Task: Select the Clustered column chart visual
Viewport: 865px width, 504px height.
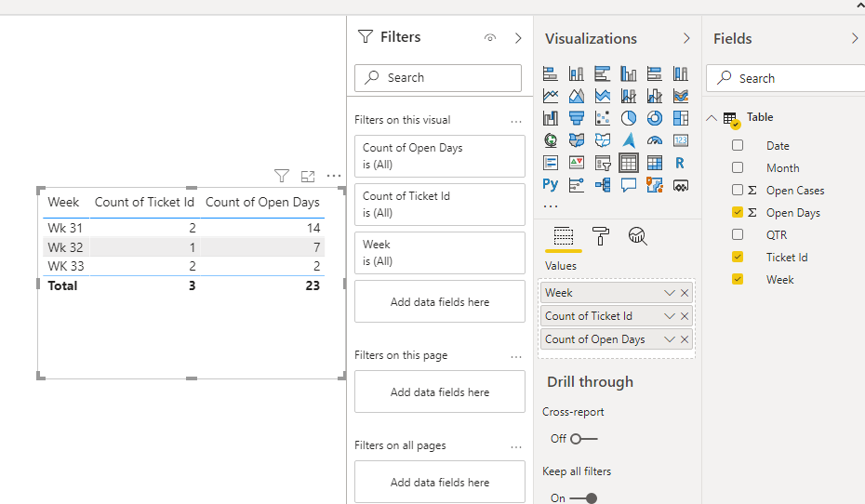Action: coord(629,73)
